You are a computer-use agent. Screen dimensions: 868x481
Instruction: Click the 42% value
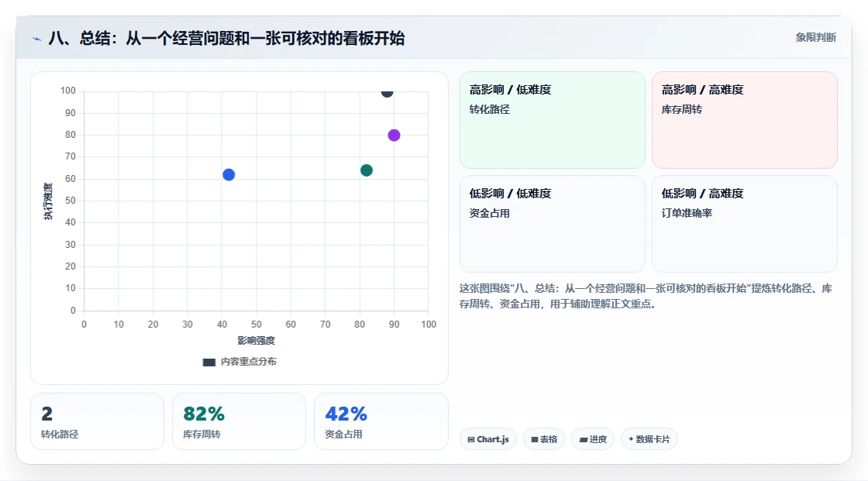click(x=346, y=414)
